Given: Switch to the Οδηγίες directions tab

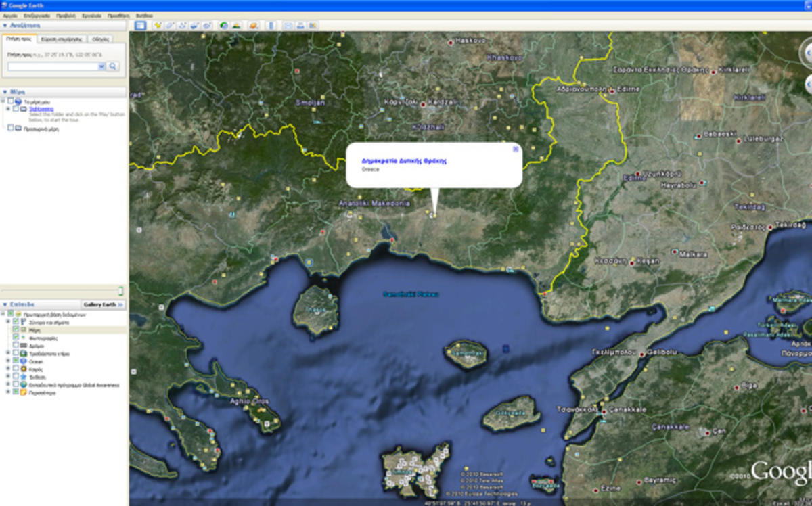Looking at the screenshot, I should (99, 39).
